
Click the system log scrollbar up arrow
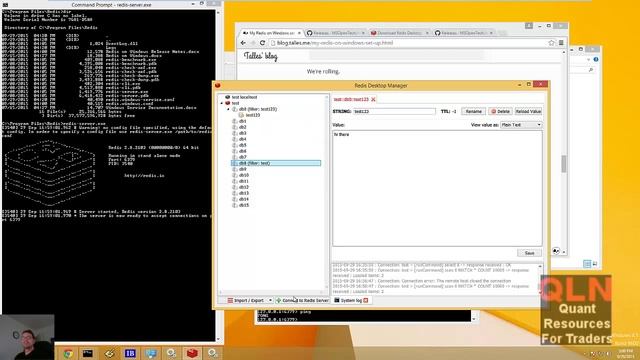click(540, 266)
